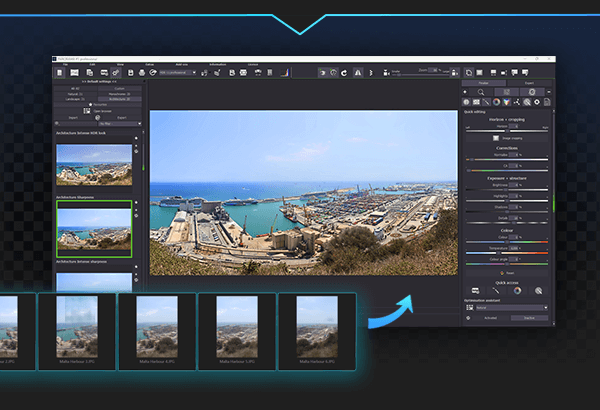Click the Reset button under Colour

tap(509, 271)
